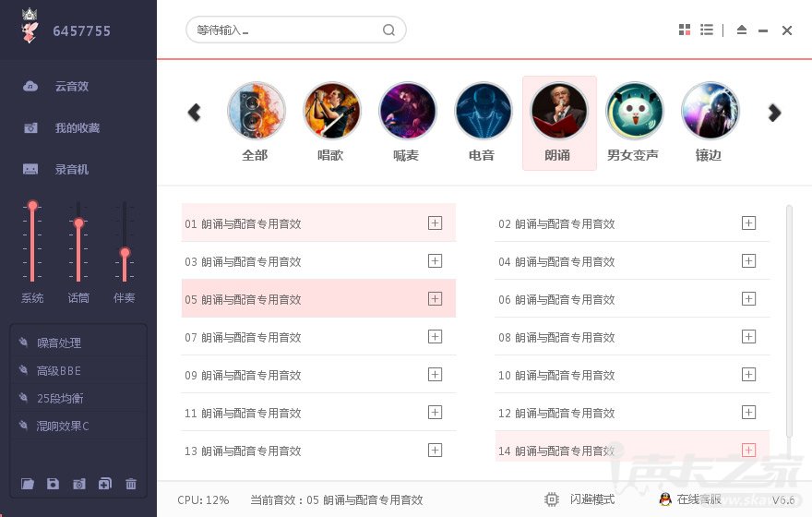This screenshot has height=517, width=812.
Task: Open the 录音机 recorder
Action: [56, 169]
